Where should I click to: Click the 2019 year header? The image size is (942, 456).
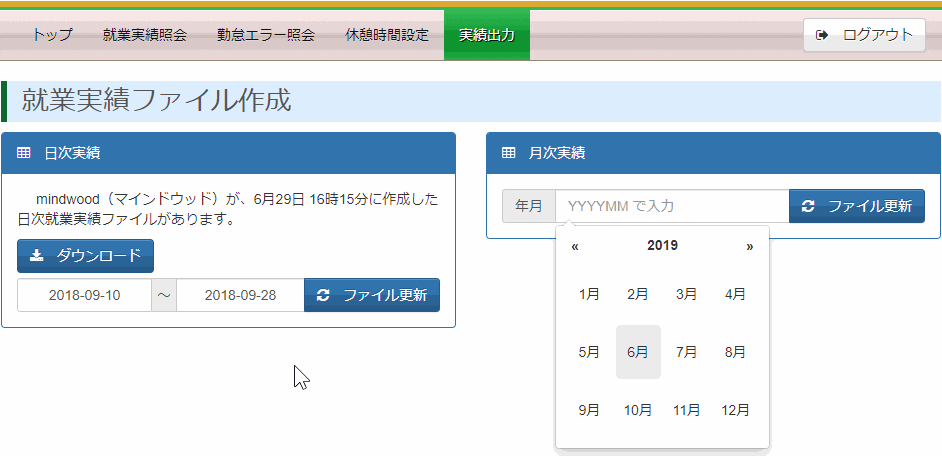click(x=662, y=246)
